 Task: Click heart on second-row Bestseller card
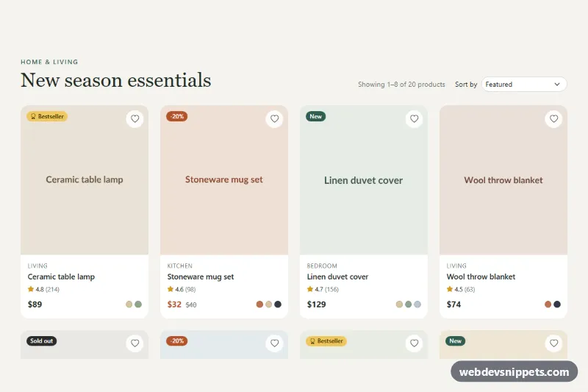[x=414, y=343]
